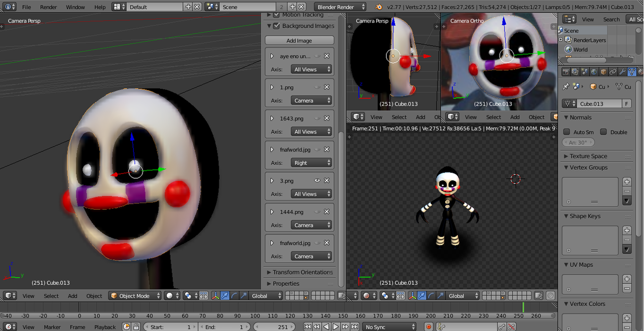Toggle the Motion Tracking checkbox
The width and height of the screenshot is (644, 331).
click(276, 15)
